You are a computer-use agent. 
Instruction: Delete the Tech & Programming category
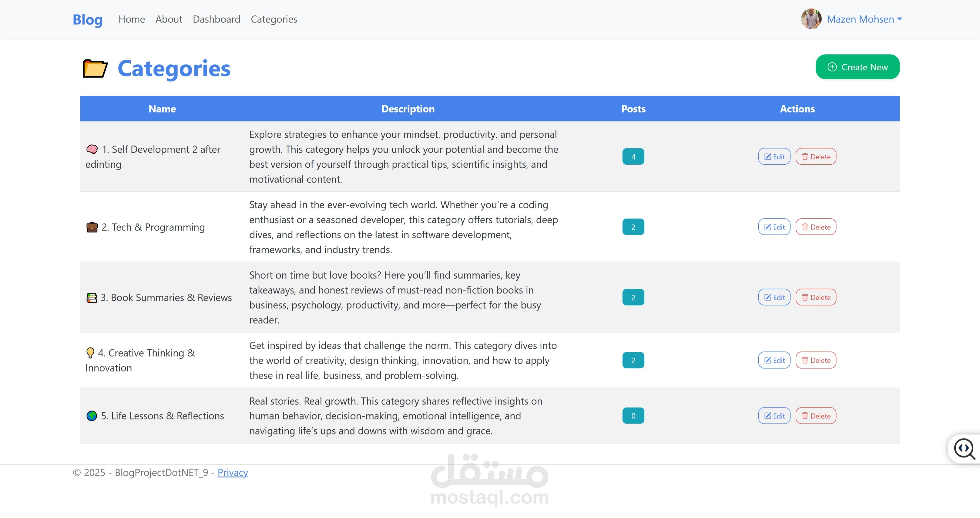[x=816, y=227]
